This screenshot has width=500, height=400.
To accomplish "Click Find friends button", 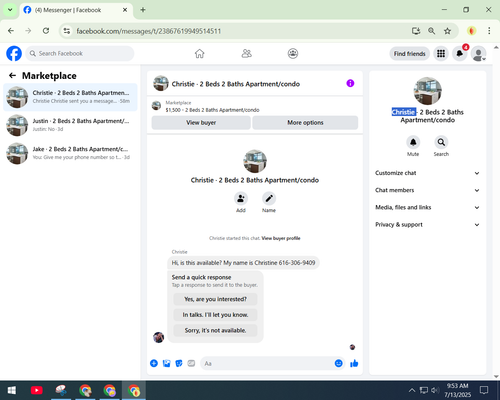I will point(410,54).
